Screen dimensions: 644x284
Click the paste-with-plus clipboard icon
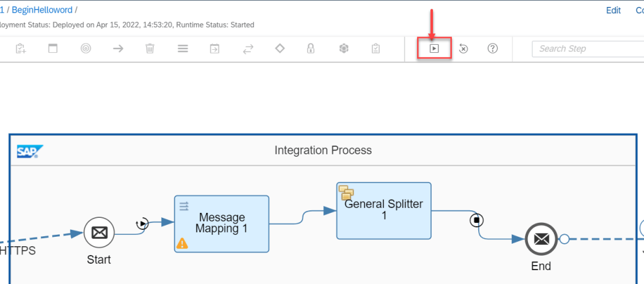[21, 48]
